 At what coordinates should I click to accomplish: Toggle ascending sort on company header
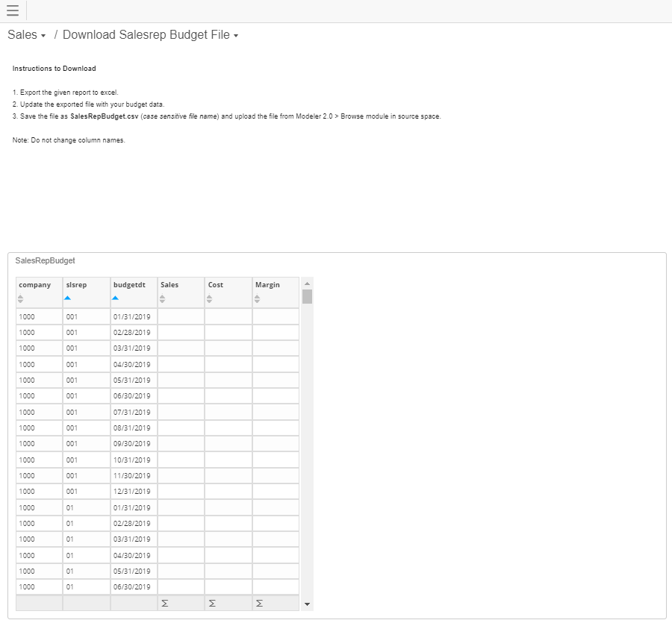pos(22,297)
